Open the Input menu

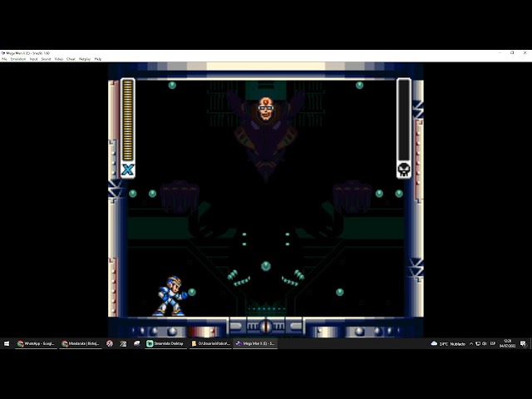pos(33,59)
